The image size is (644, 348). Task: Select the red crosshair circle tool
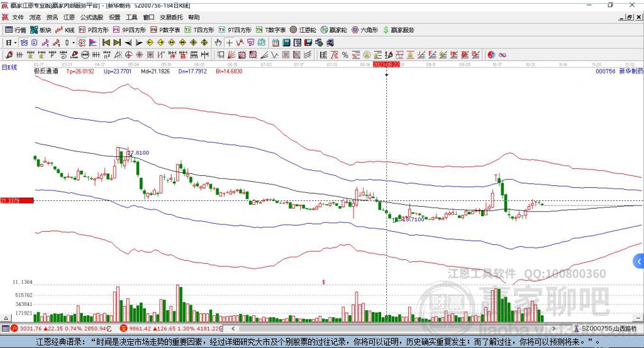click(128, 55)
